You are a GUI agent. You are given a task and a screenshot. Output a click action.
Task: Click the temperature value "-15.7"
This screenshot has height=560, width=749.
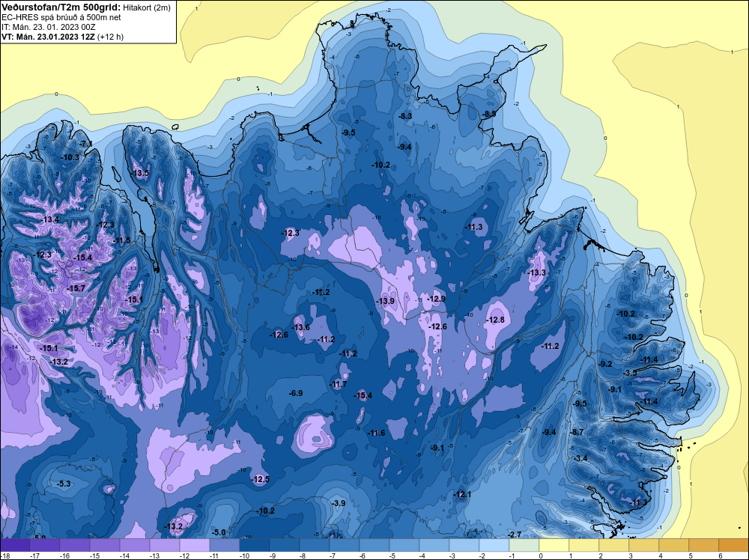tap(76, 288)
